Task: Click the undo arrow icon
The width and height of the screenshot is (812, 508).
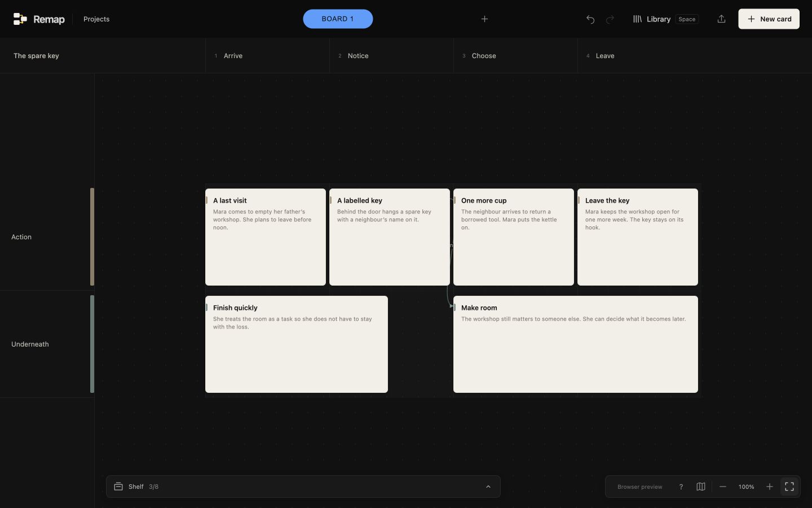Action: [590, 19]
